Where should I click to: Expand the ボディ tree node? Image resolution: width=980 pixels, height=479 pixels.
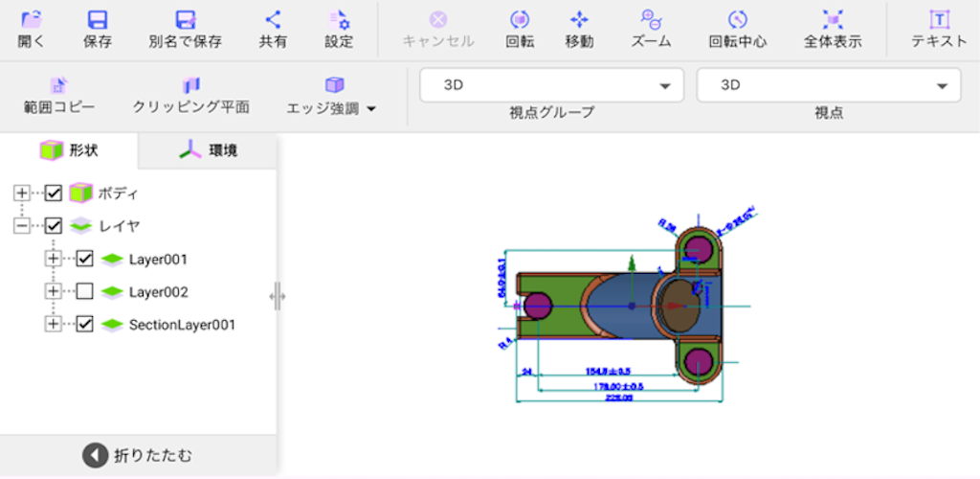[22, 193]
